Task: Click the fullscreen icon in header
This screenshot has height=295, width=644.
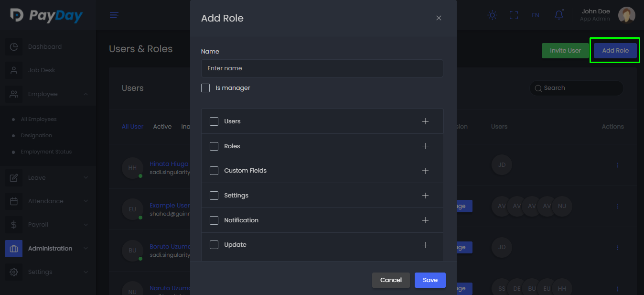Action: click(514, 15)
